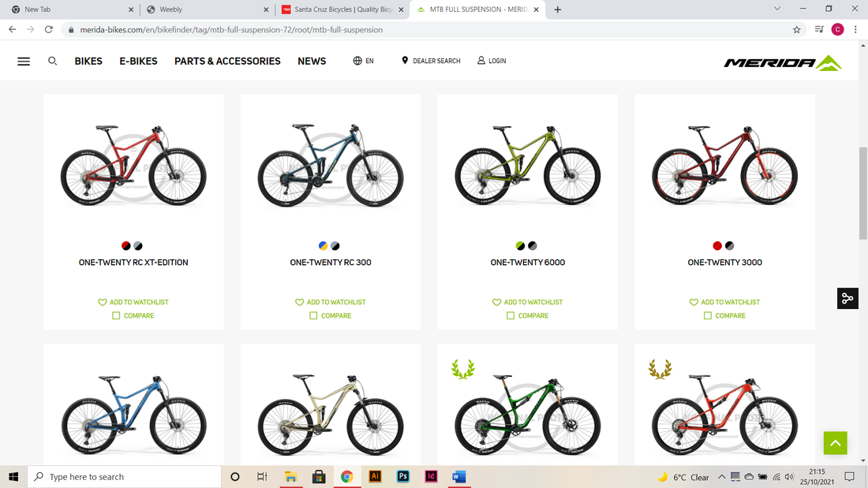Tick Compare for One-Twenty 6000
Viewport: 868px width, 488px height.
[511, 315]
